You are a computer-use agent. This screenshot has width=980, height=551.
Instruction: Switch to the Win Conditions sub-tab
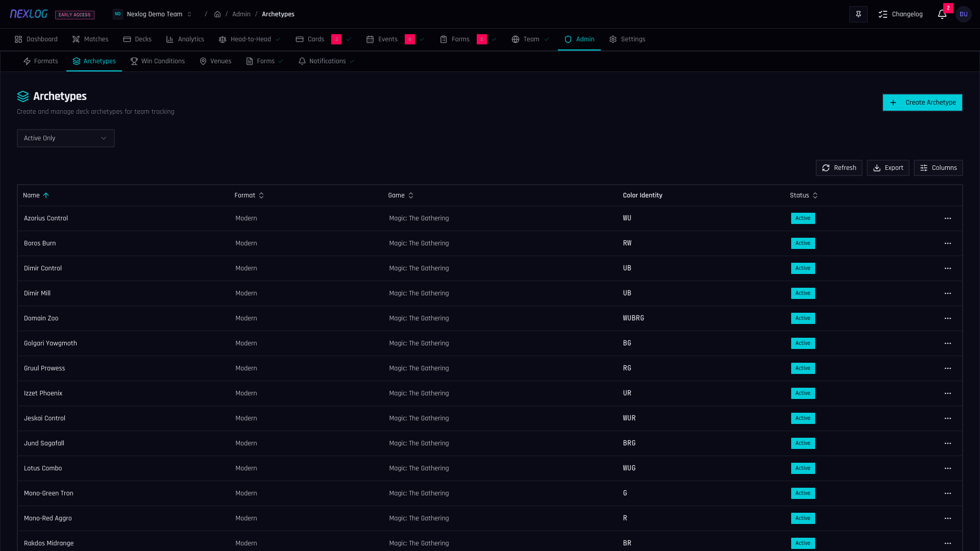click(x=158, y=61)
